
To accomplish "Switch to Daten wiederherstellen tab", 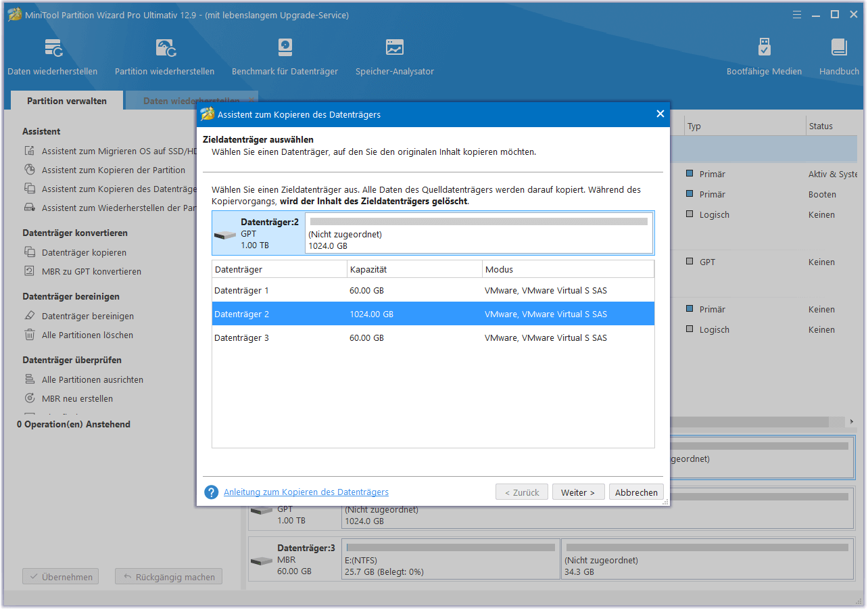I will (192, 101).
